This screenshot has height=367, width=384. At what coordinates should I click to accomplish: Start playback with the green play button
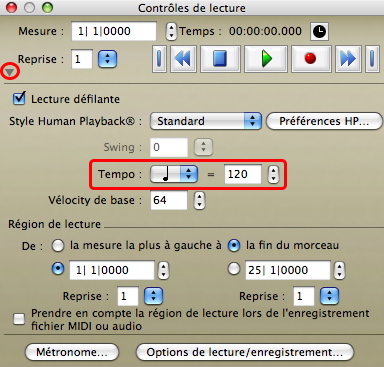tap(266, 59)
